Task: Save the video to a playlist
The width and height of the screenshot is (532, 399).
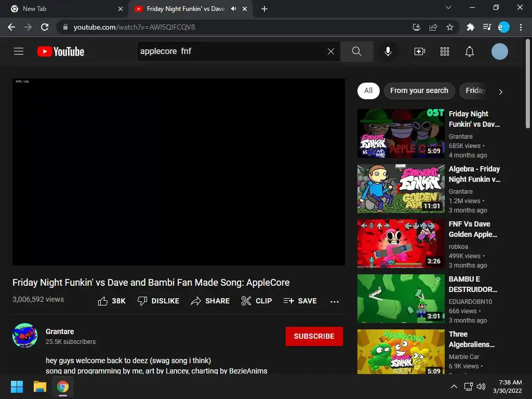Action: click(300, 301)
